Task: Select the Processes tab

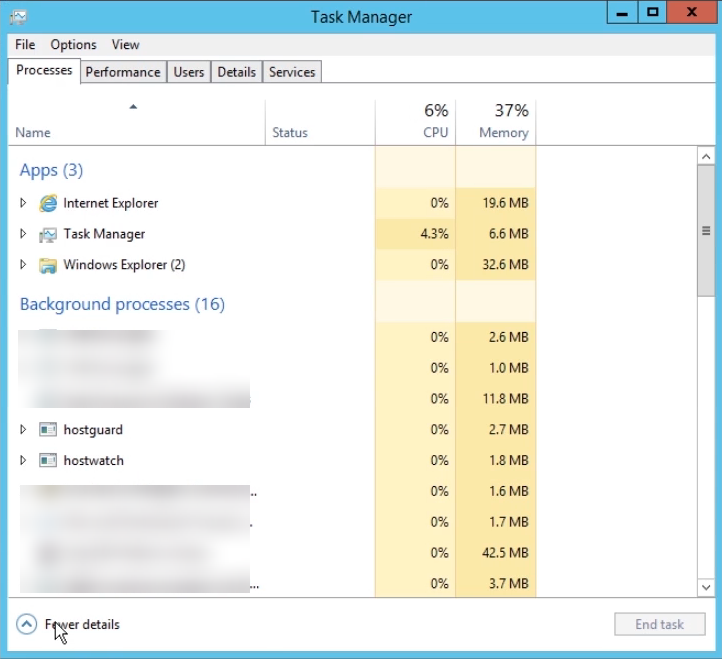Action: [44, 70]
